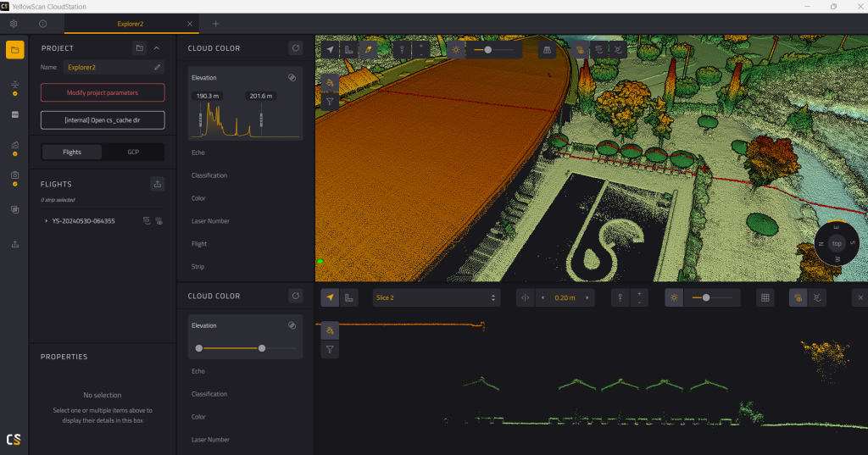Viewport: 868px width, 455px height.
Task: Select measure tool in slice view
Action: pyautogui.click(x=348, y=297)
